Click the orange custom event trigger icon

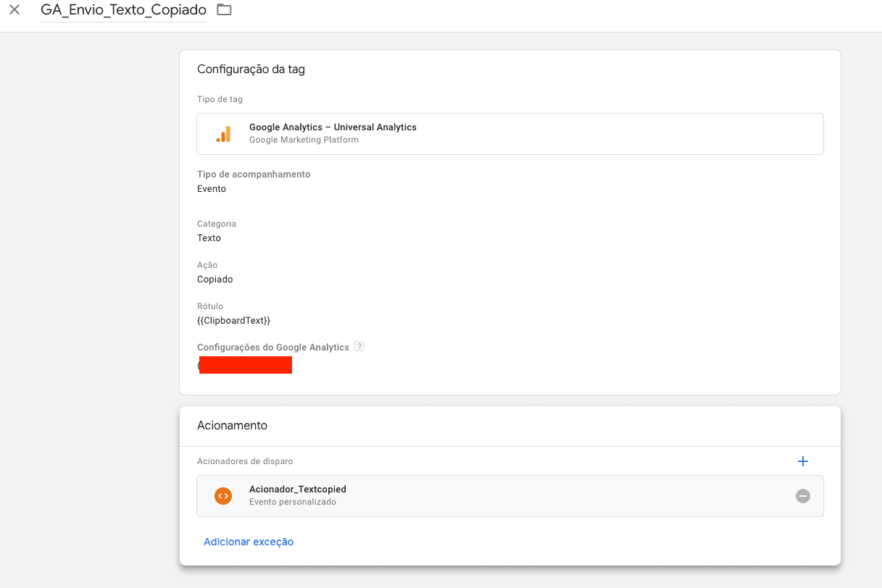click(x=223, y=496)
